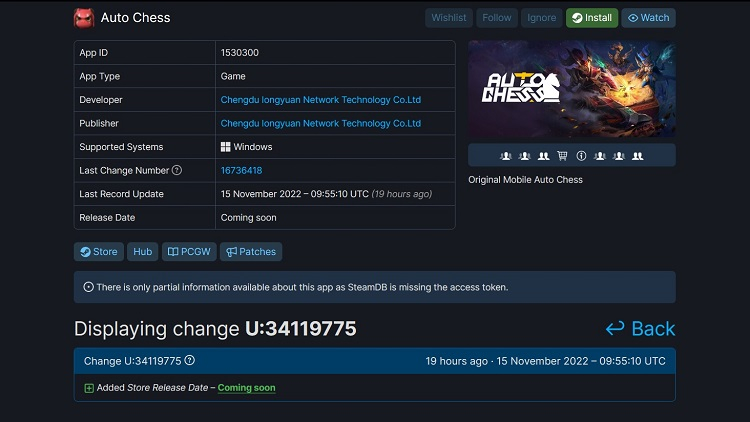
Task: Click the last people icon below the banner
Action: tap(637, 155)
